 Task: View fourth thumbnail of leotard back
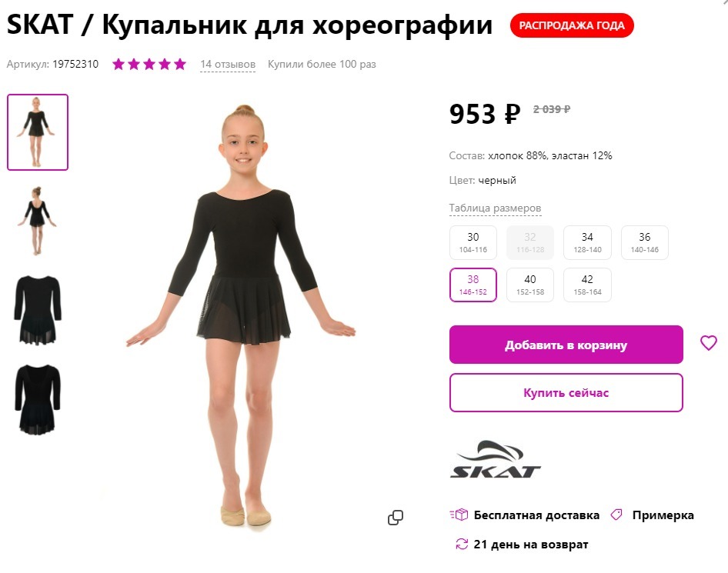tap(37, 399)
